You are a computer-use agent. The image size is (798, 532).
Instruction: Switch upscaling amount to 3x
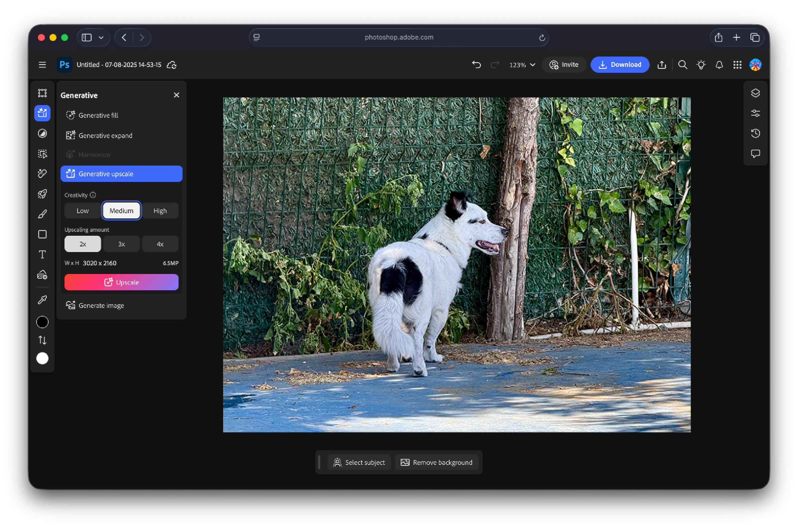[x=121, y=244]
